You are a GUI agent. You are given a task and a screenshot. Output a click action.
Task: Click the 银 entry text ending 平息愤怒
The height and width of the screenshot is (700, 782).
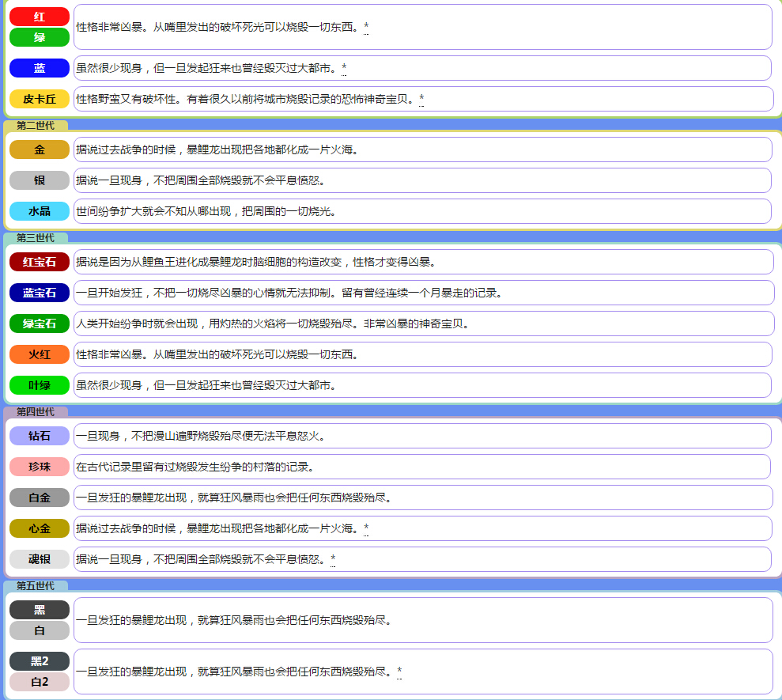(x=201, y=180)
